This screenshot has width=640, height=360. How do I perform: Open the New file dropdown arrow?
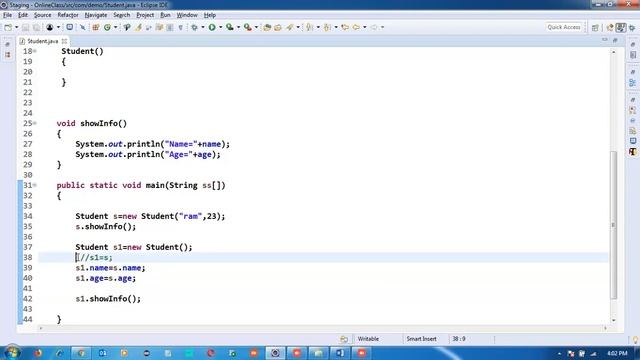click(x=17, y=27)
